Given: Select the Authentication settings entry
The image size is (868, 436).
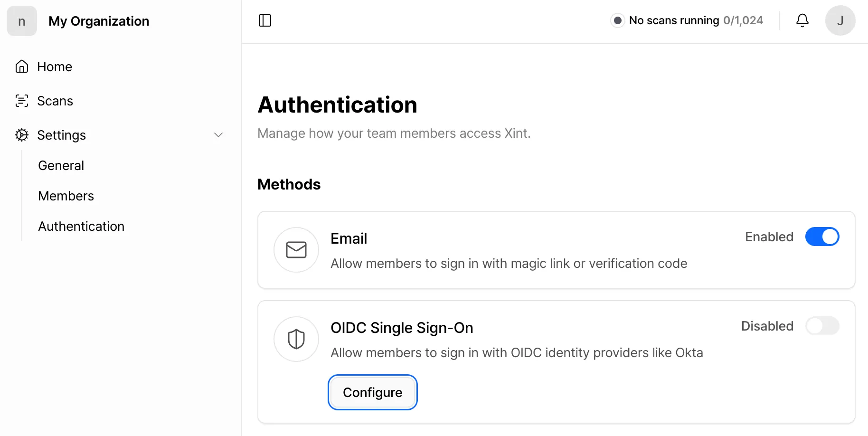Looking at the screenshot, I should point(81,226).
